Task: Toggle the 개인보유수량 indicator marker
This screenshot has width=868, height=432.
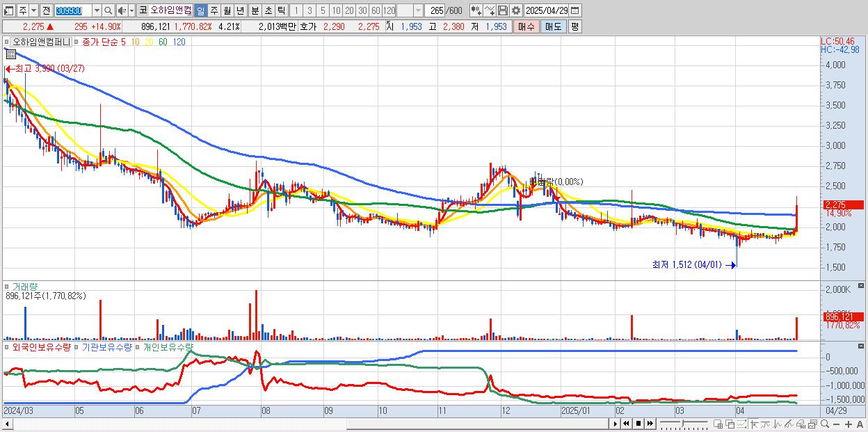Action: [x=138, y=346]
